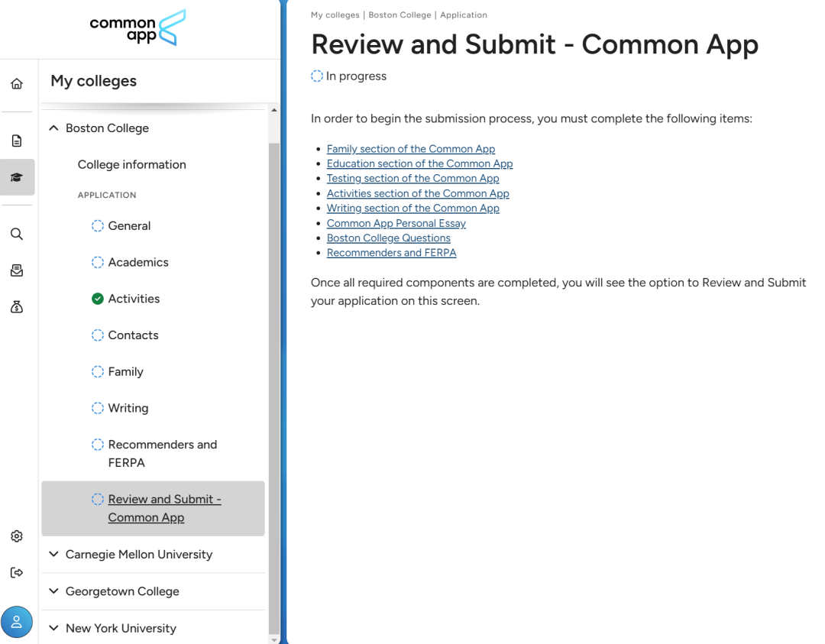
Task: Go to the General application section
Action: 129,225
